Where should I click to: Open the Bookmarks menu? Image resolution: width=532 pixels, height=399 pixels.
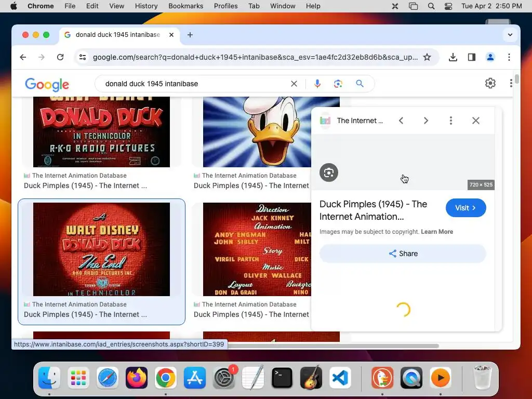(185, 6)
